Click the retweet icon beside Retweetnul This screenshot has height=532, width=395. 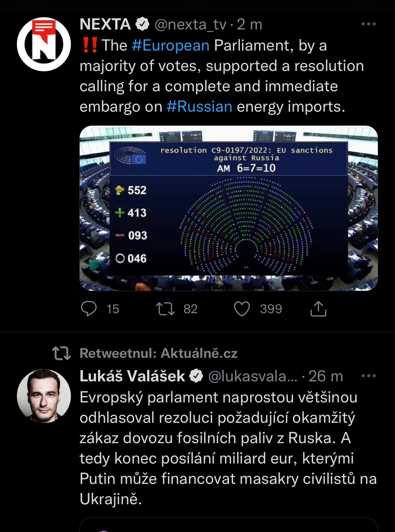pyautogui.click(x=61, y=353)
